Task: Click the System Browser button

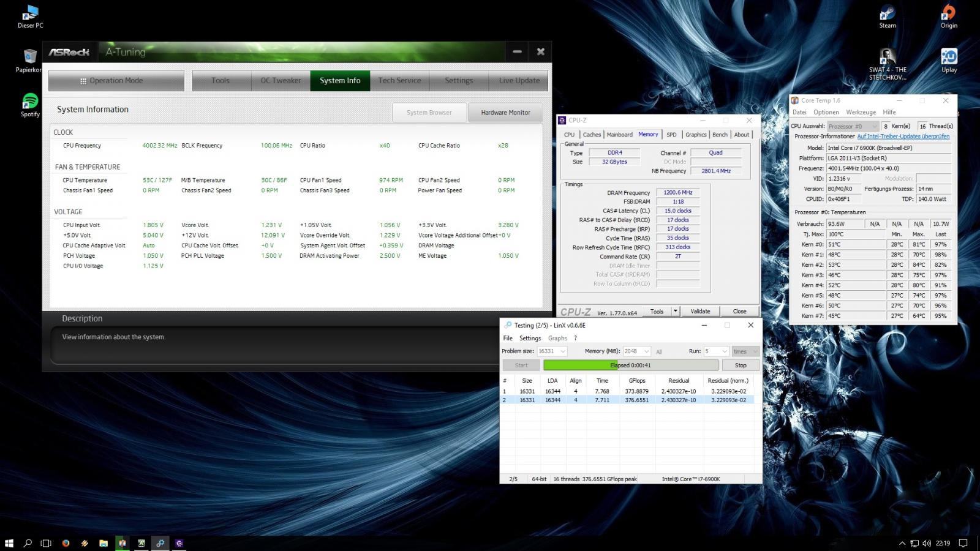Action: [x=429, y=113]
